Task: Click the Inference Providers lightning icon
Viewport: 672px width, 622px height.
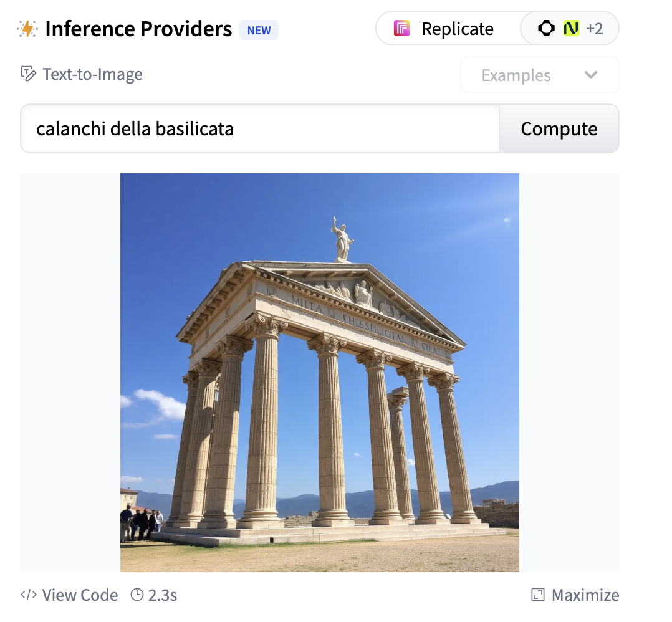Action: (27, 29)
